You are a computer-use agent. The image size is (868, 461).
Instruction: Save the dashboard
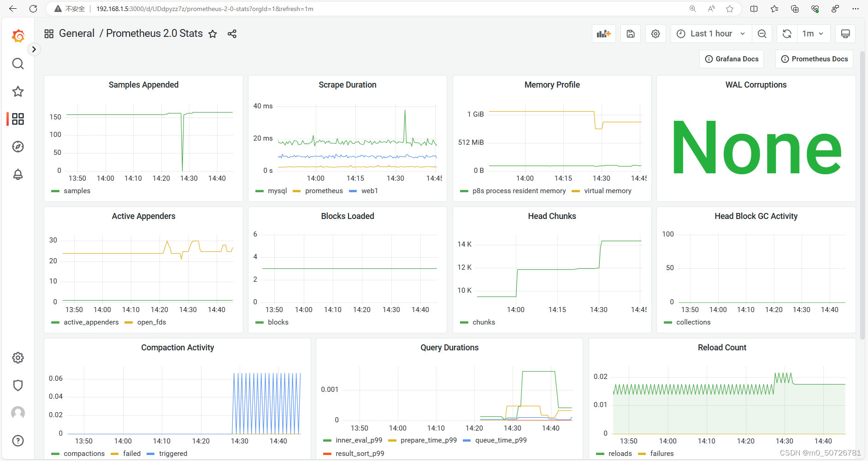click(x=631, y=34)
